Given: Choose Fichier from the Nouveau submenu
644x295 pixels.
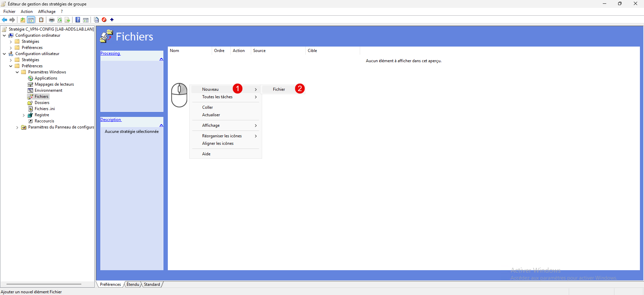Looking at the screenshot, I should (x=279, y=89).
